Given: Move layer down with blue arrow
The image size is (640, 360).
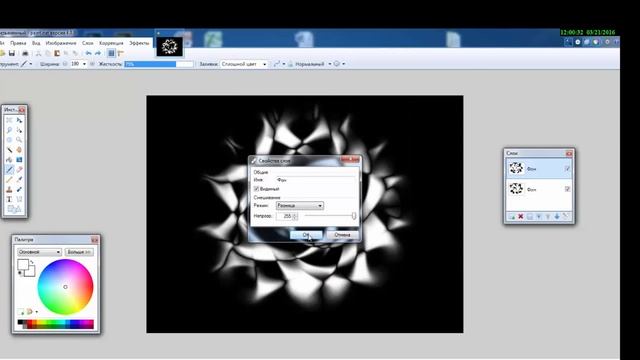Looking at the screenshot, I should point(557,216).
